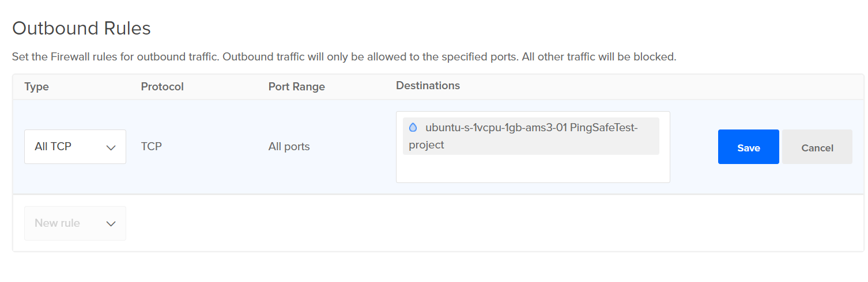The height and width of the screenshot is (282, 868).
Task: Click the Destinations column header
Action: [428, 86]
